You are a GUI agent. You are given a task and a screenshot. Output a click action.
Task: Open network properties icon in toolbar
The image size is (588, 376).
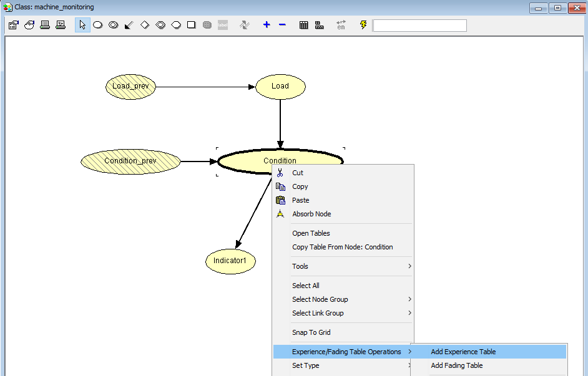point(14,25)
